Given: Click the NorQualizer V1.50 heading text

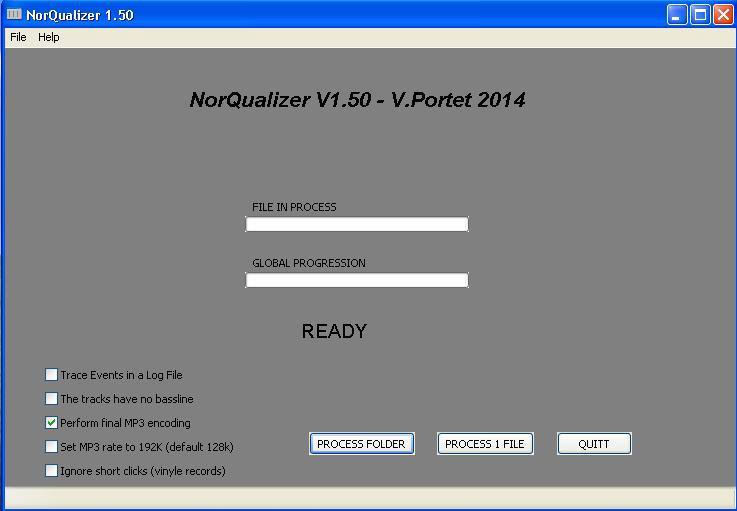Looking at the screenshot, I should coord(357,100).
